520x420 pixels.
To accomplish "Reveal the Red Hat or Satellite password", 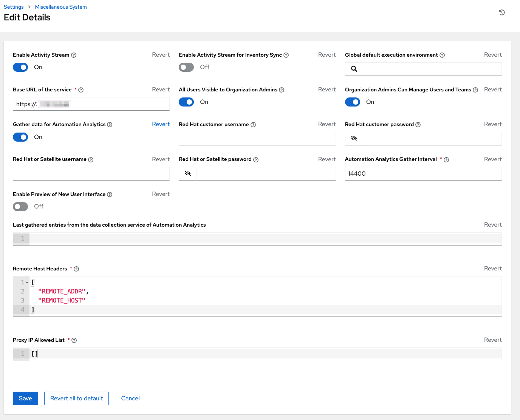I will (x=187, y=173).
